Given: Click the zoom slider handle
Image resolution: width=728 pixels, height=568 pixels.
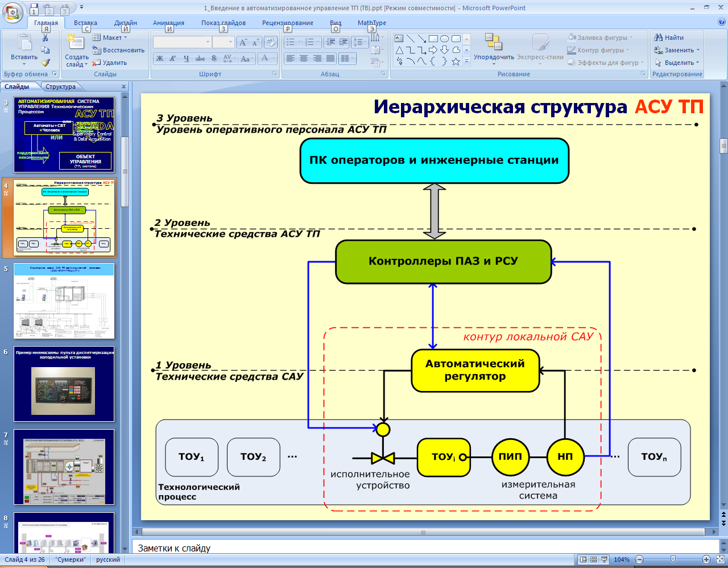Looking at the screenshot, I should coord(673,559).
